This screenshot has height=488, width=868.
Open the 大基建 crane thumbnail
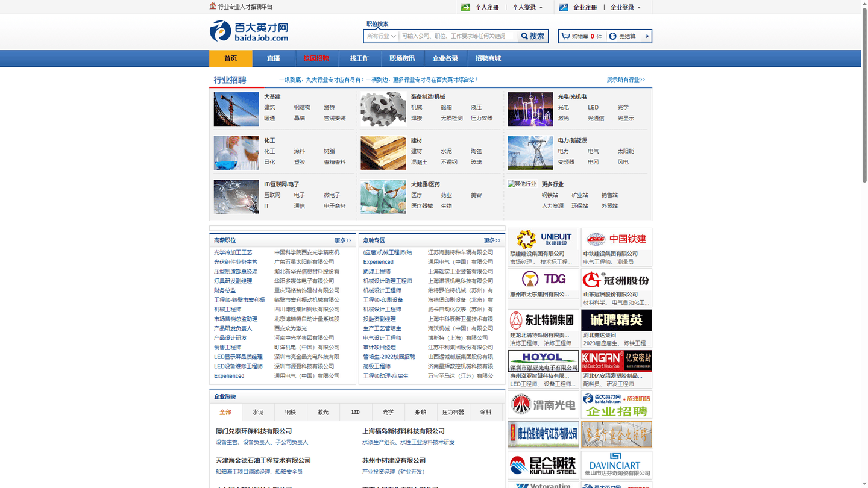236,109
